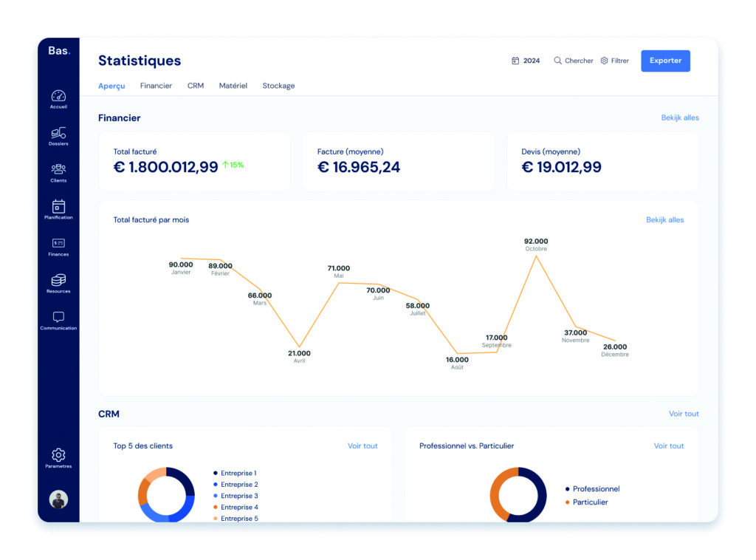Open the Dossiers sidebar icon
Screen dimensions: 756x560
point(58,134)
